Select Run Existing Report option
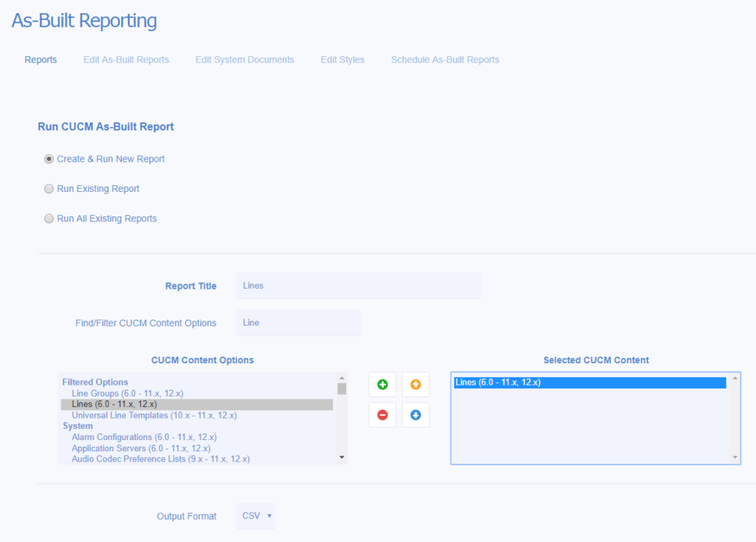The height and width of the screenshot is (542, 756). coord(49,189)
